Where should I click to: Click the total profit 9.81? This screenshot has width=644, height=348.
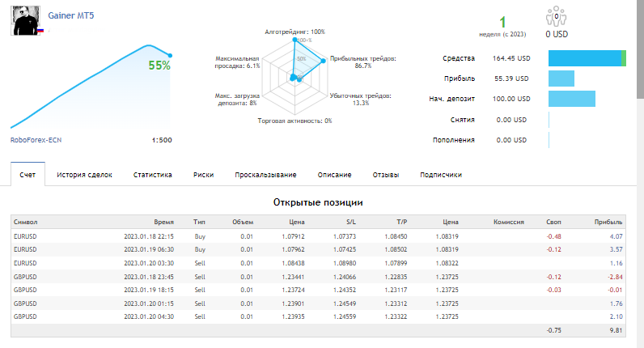[616, 330]
